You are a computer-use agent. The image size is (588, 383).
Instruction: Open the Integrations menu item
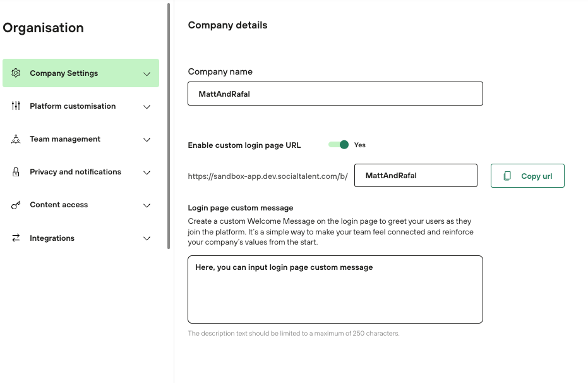click(x=52, y=238)
